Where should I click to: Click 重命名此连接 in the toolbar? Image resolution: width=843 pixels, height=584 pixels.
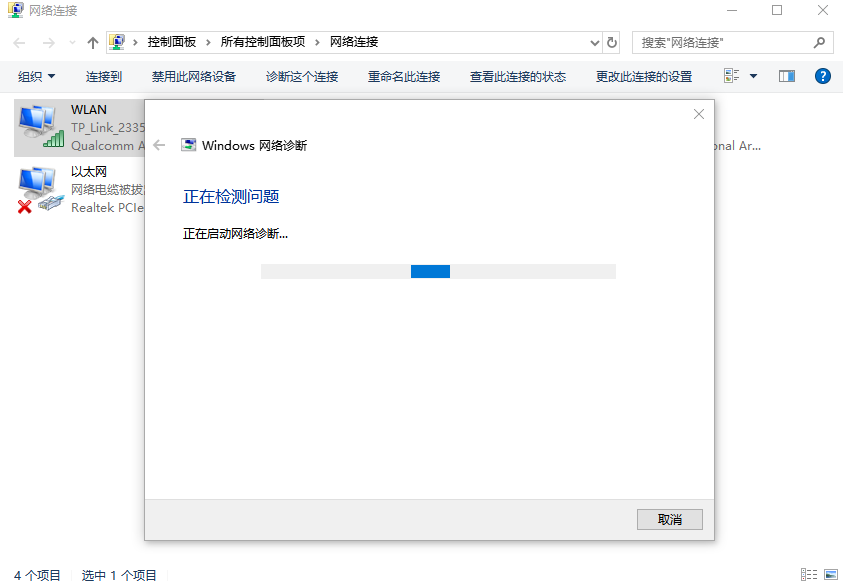[403, 75]
